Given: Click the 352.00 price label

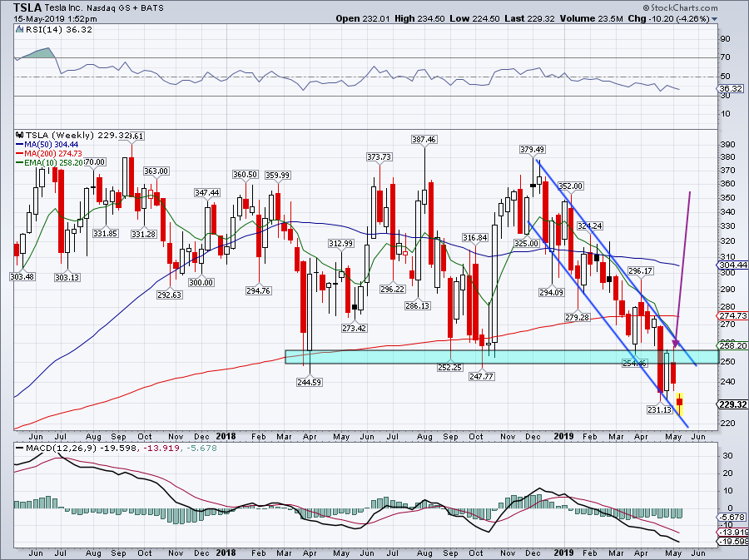Looking at the screenshot, I should coord(570,186).
